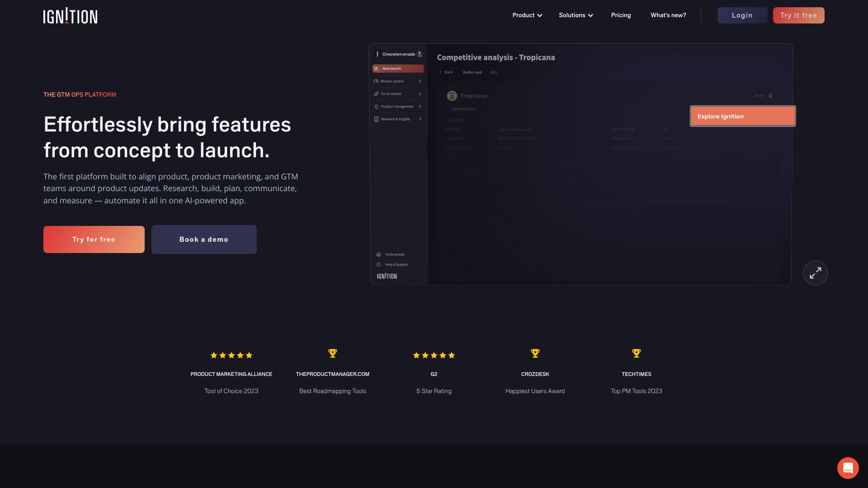
Task: Open the Solutions dropdown menu
Action: point(576,15)
